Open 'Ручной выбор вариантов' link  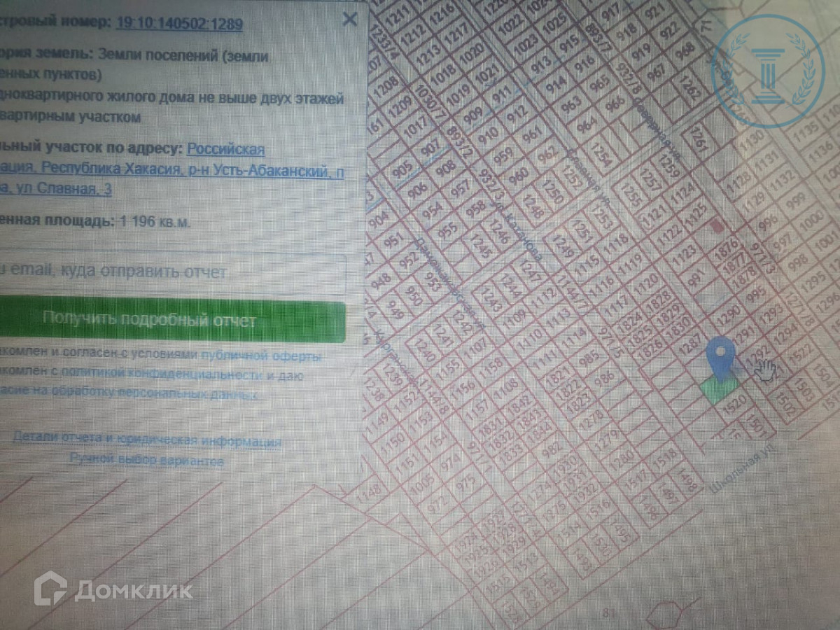(x=146, y=460)
